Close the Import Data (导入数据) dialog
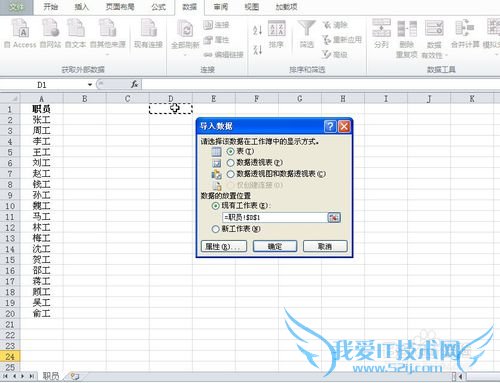This screenshot has width=500, height=383. (344, 126)
